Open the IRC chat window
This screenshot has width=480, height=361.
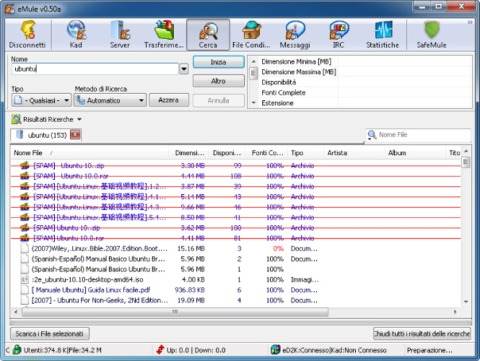coord(338,35)
